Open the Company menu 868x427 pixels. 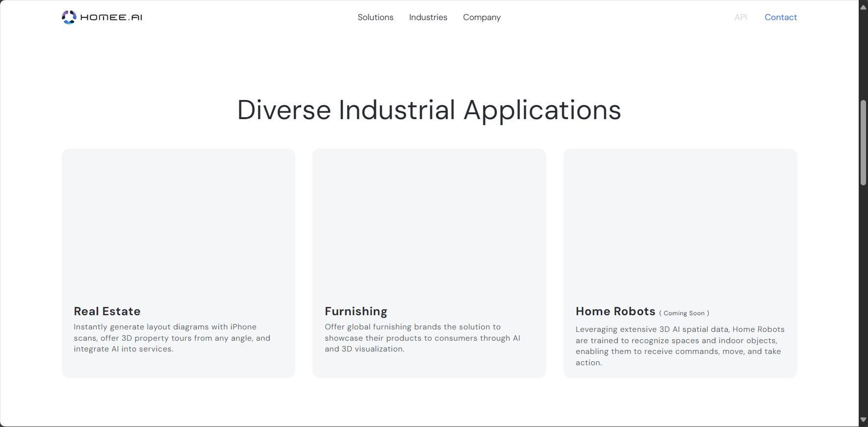tap(482, 18)
